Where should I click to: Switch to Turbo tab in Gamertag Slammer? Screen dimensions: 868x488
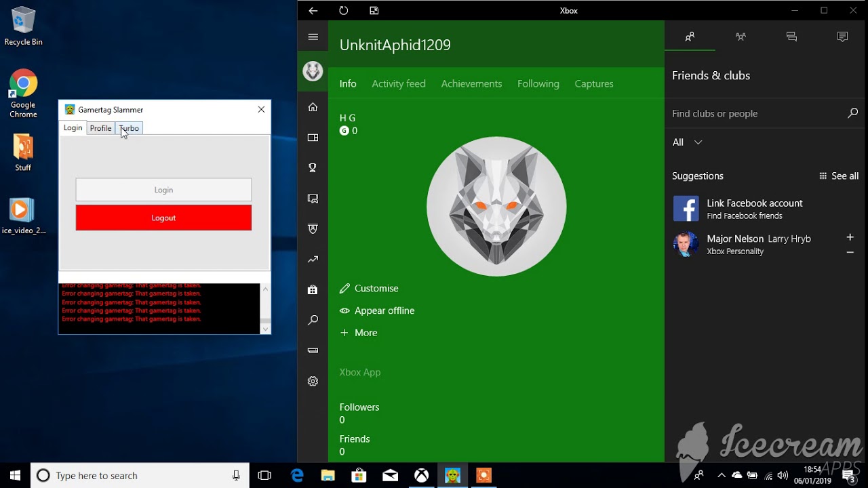129,128
